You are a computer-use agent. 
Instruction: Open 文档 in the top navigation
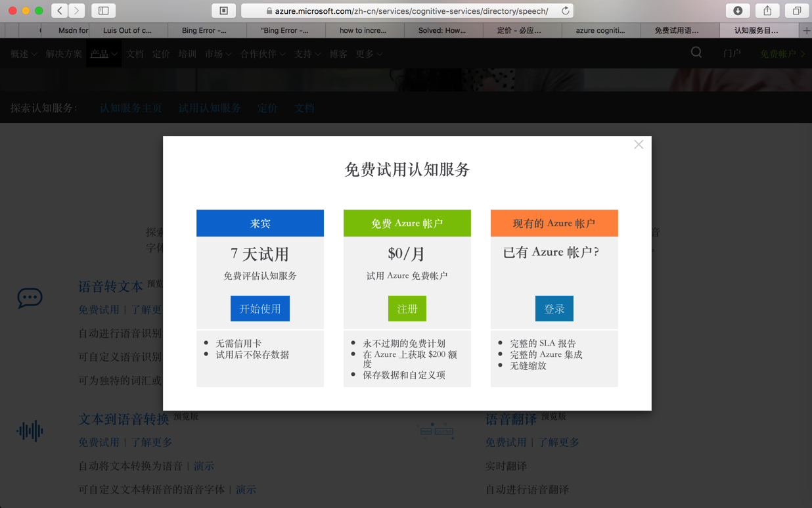pos(135,54)
